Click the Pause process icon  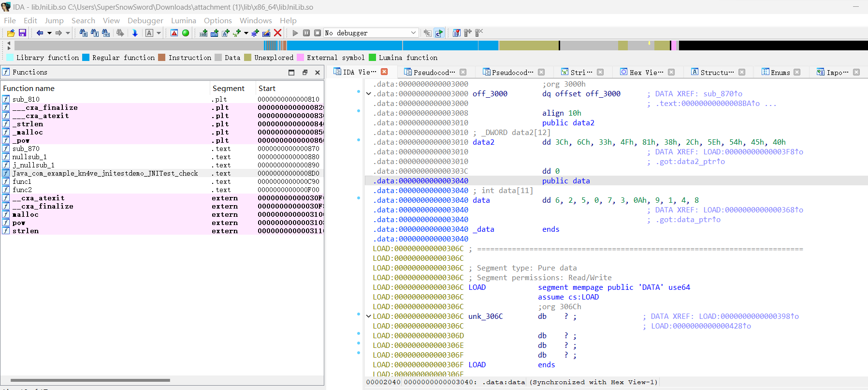306,33
